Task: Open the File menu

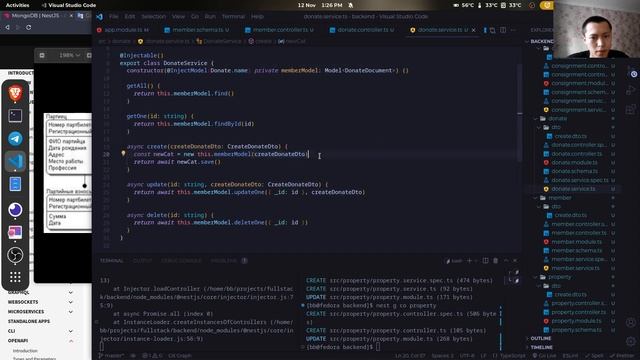Action: point(113,17)
